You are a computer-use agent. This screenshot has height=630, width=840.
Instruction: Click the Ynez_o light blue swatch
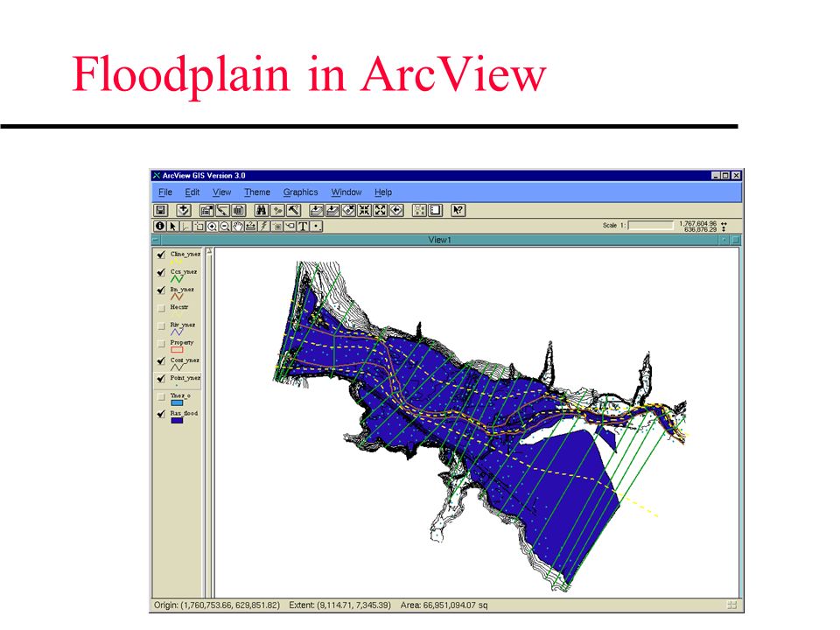point(177,402)
